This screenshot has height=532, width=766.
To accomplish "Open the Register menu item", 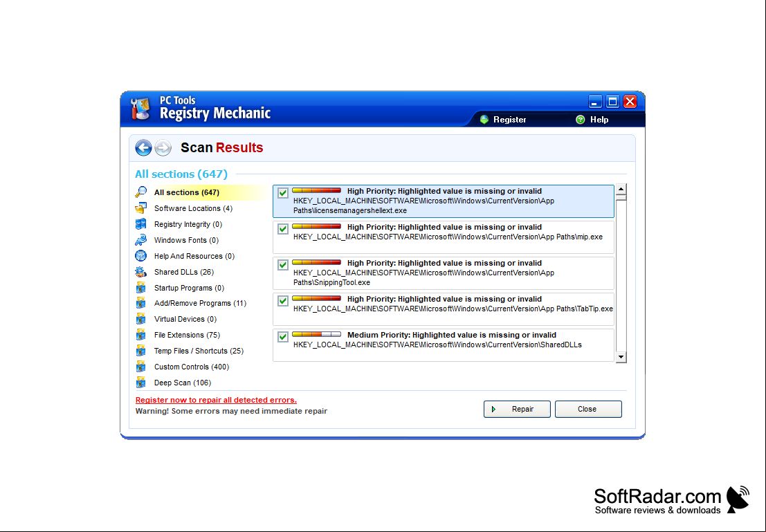I will [509, 120].
